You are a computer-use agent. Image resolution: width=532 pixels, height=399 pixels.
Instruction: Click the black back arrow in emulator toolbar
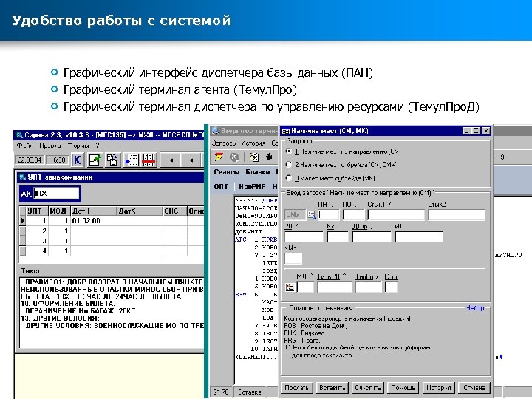[269, 157]
